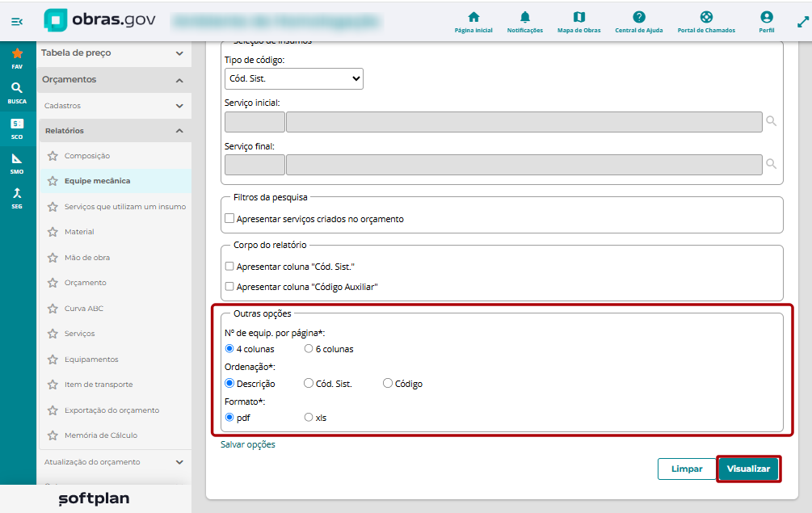The height and width of the screenshot is (513, 812).
Task: Open the Composição report
Action: 87,156
